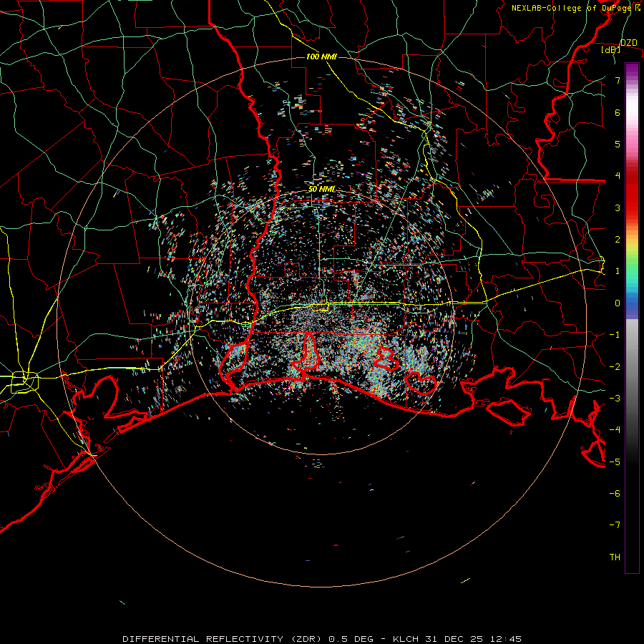
Task: Select the positive 3 dB scale label
Action: coord(618,208)
